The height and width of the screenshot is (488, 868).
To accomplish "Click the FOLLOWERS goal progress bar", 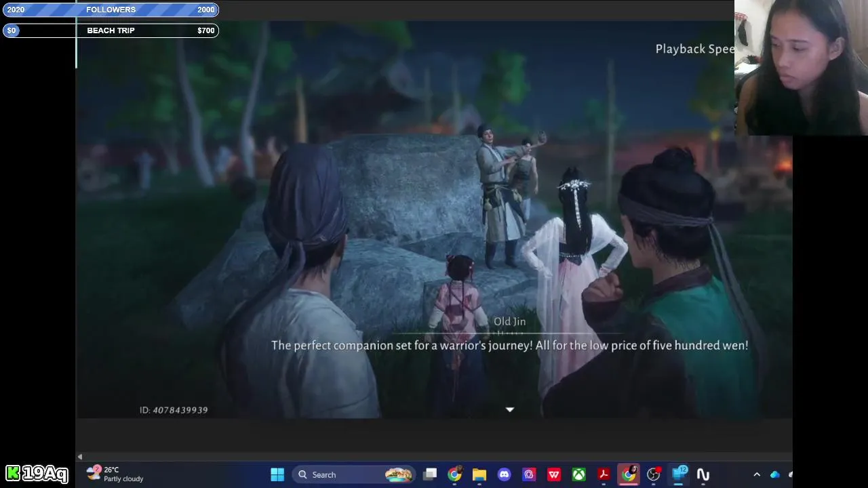I will [x=111, y=9].
